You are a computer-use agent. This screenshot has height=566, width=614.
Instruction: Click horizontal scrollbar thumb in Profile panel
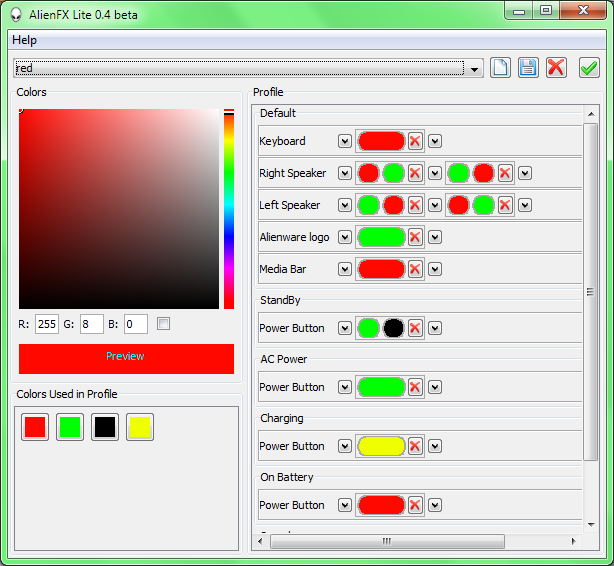[x=387, y=541]
